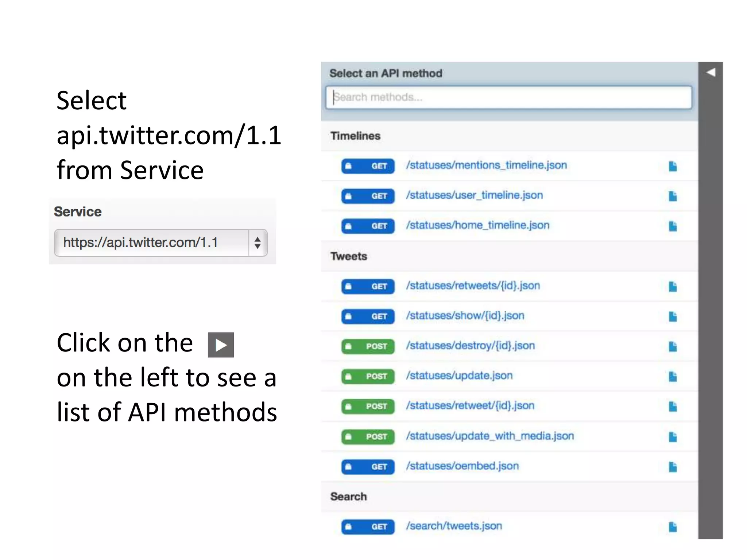Viewport: 747px width, 560px height.
Task: Click the Service dropdown stepper arrows
Action: click(258, 243)
